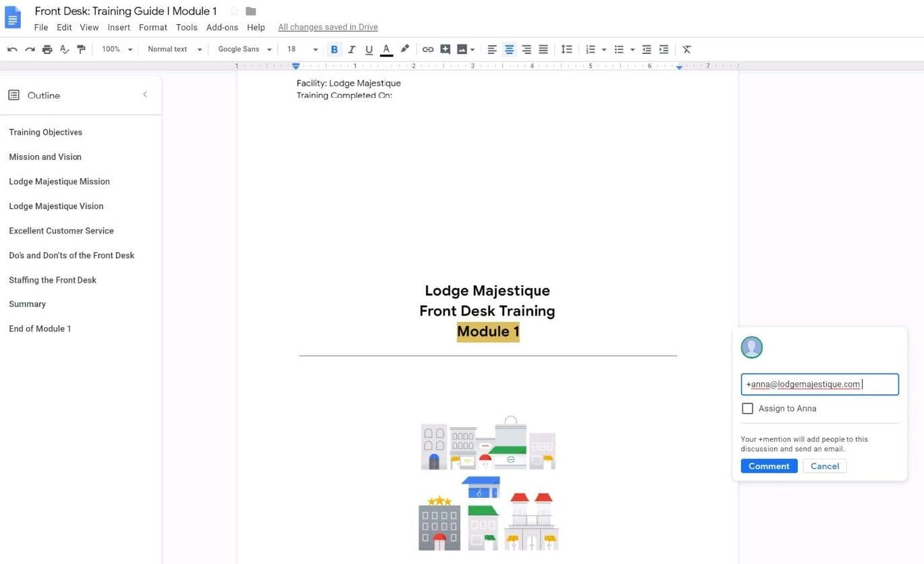The width and height of the screenshot is (924, 564).
Task: Open the Add-ons menu
Action: pos(222,28)
